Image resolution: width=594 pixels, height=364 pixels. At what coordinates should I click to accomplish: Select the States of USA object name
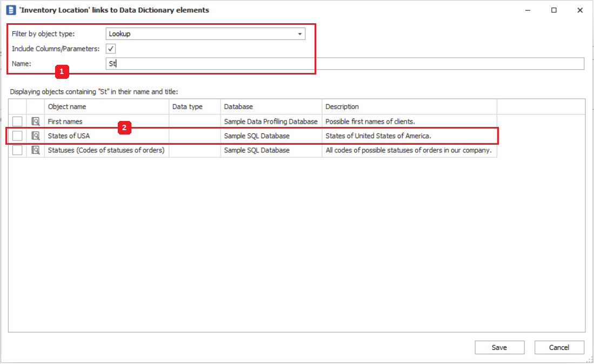[x=69, y=136]
